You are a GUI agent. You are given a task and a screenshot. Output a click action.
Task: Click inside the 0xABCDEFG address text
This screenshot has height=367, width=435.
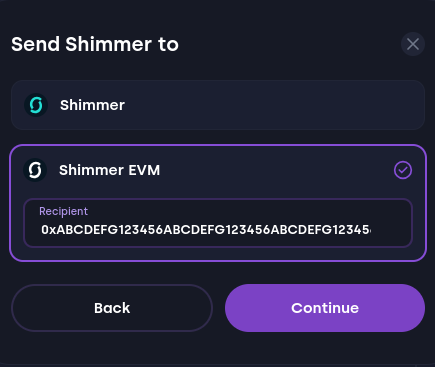click(x=206, y=230)
